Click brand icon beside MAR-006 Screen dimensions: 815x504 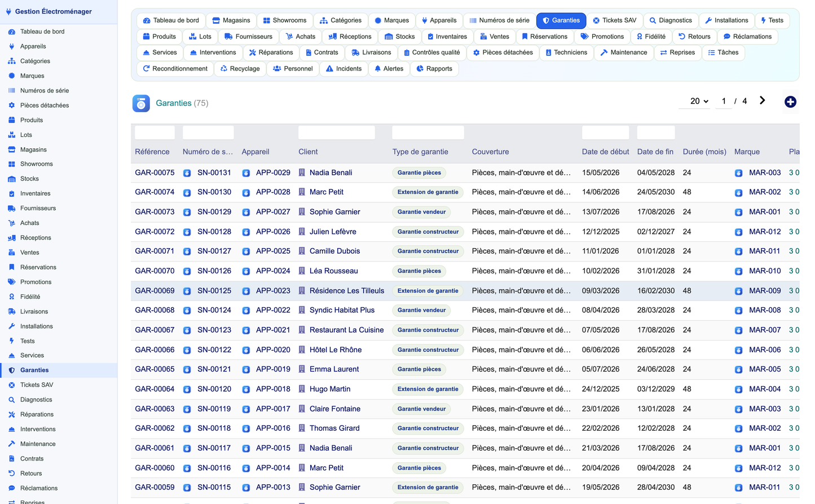[x=738, y=350]
